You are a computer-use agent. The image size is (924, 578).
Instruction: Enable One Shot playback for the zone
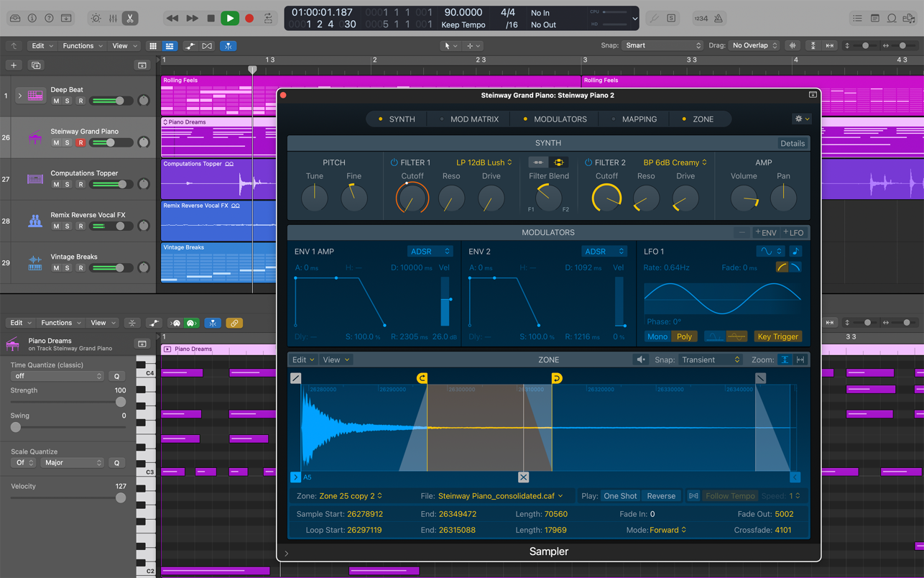pyautogui.click(x=620, y=495)
